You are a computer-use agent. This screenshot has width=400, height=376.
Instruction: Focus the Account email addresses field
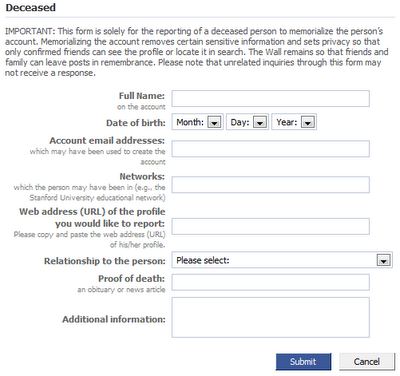coord(270,149)
